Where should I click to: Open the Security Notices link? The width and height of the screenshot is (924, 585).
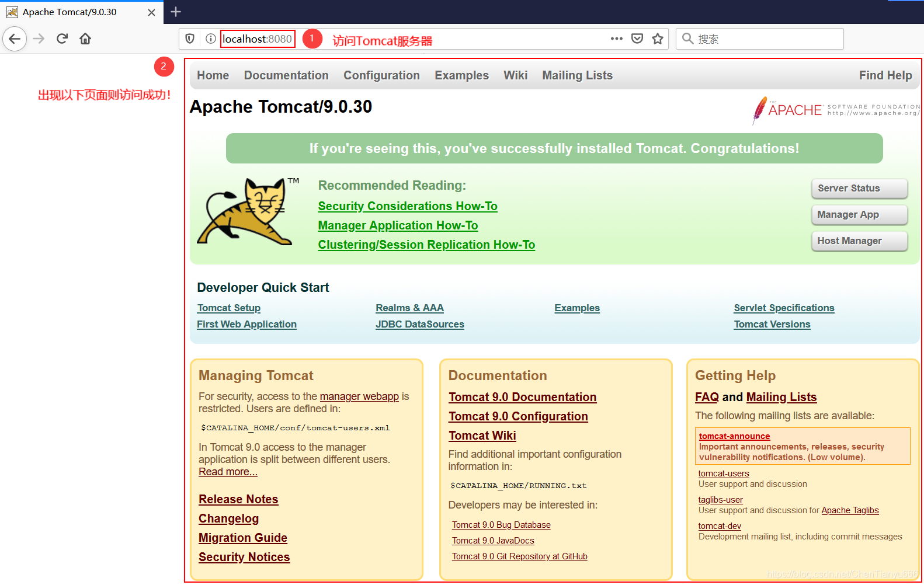244,557
